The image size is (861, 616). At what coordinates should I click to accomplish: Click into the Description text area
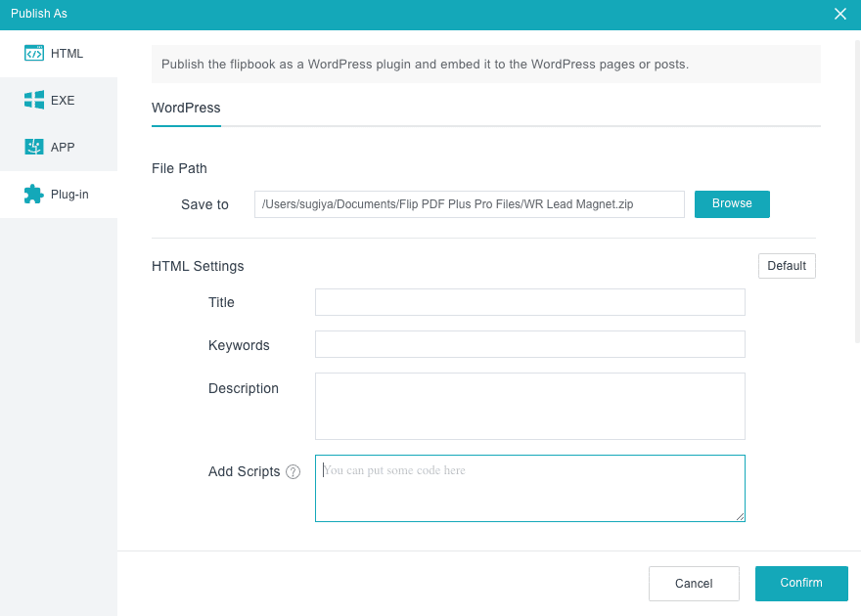[530, 407]
